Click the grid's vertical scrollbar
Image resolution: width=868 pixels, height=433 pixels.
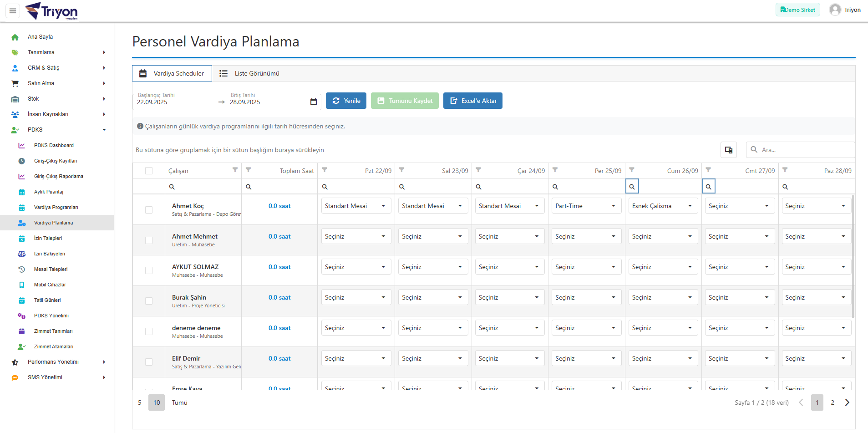(x=853, y=256)
